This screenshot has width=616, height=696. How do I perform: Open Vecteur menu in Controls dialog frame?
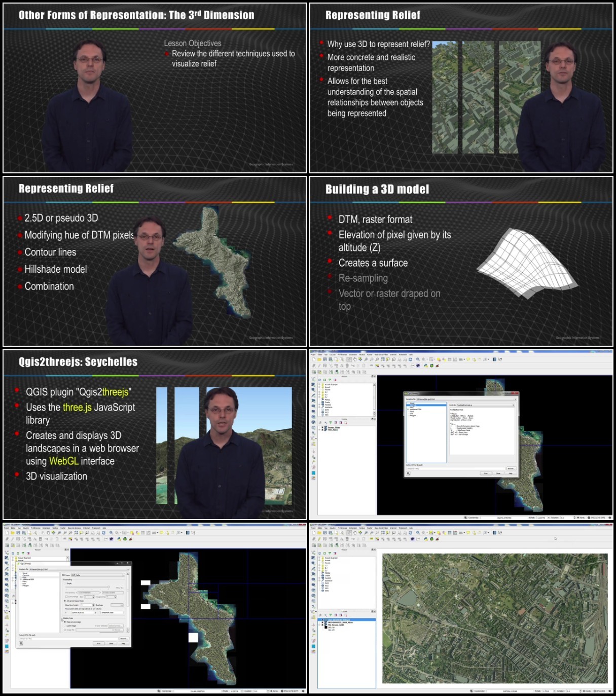click(x=361, y=354)
